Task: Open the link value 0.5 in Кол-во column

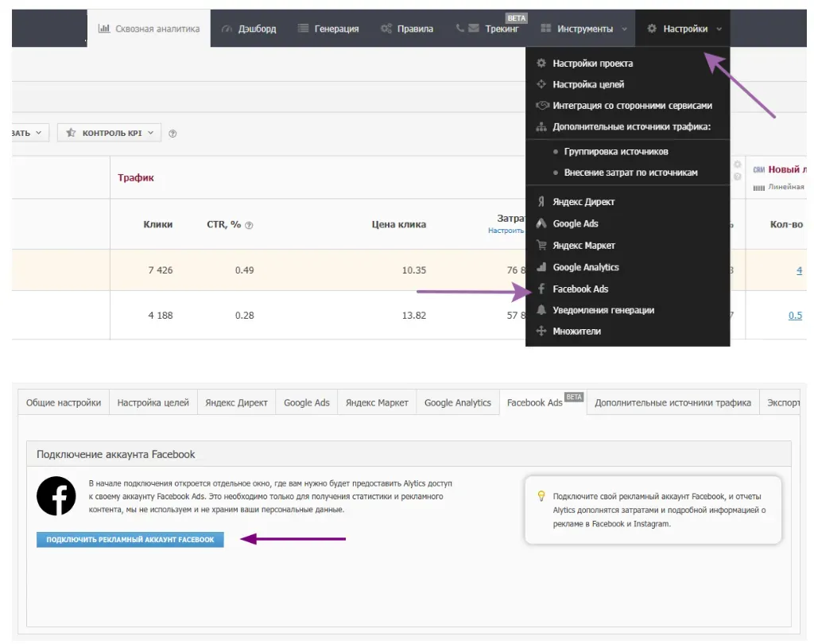Action: pos(795,316)
